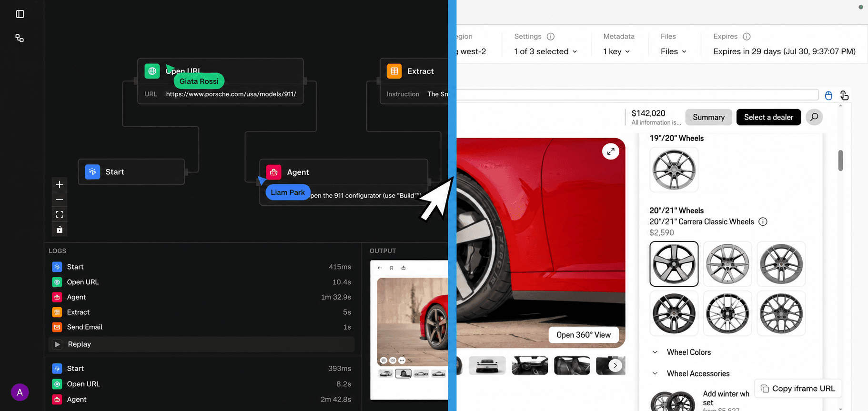The image size is (868, 411).
Task: Click Open 360° View button
Action: coord(584,335)
